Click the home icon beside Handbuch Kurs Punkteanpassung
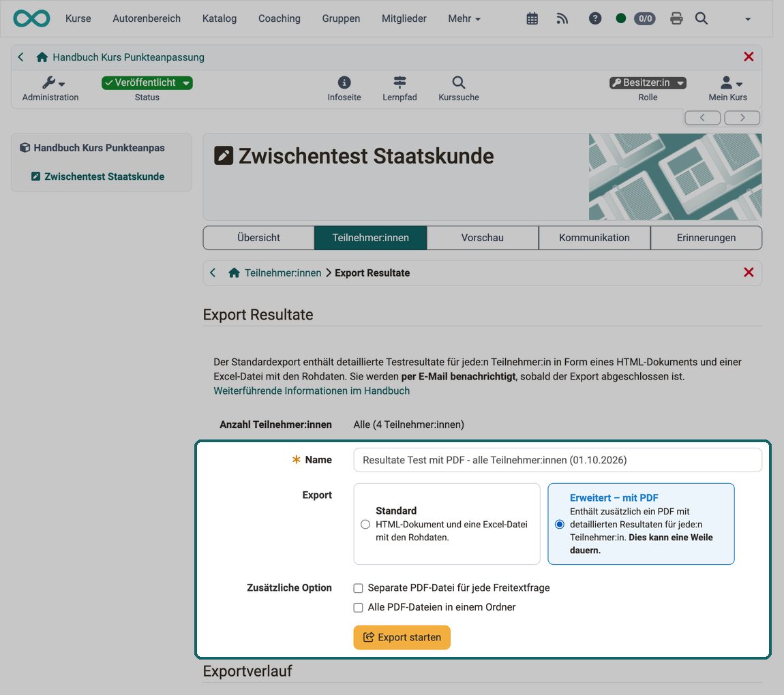Screen dimensions: 784x695 pyautogui.click(x=42, y=57)
